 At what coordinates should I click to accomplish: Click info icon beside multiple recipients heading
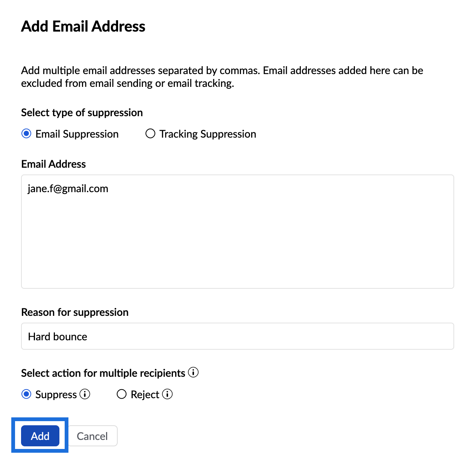click(x=193, y=373)
